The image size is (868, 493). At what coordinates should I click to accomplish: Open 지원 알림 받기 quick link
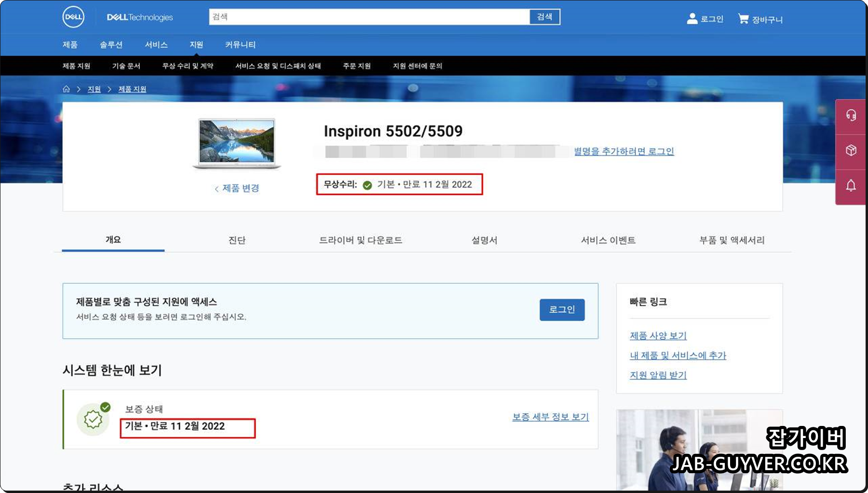pos(658,375)
